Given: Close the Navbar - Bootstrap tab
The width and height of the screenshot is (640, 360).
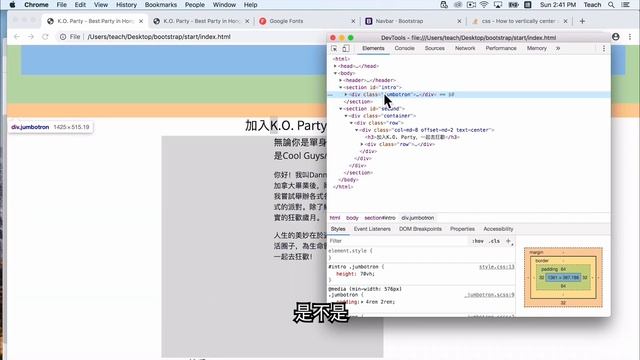Looking at the screenshot, I should point(459,21).
